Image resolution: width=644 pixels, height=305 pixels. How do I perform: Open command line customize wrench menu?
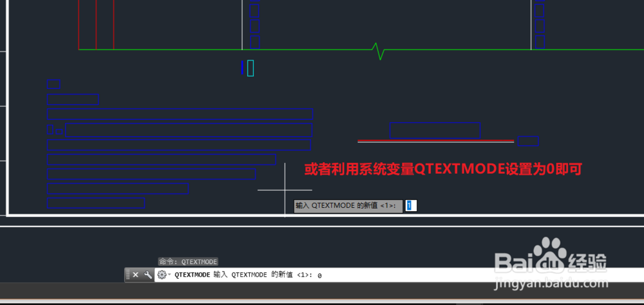click(147, 275)
